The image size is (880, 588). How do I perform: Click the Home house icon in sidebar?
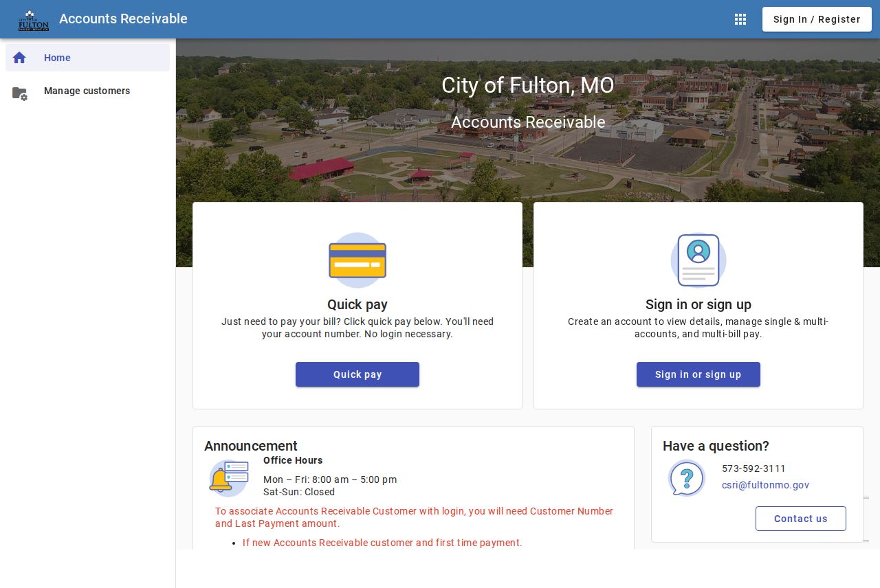(x=19, y=58)
